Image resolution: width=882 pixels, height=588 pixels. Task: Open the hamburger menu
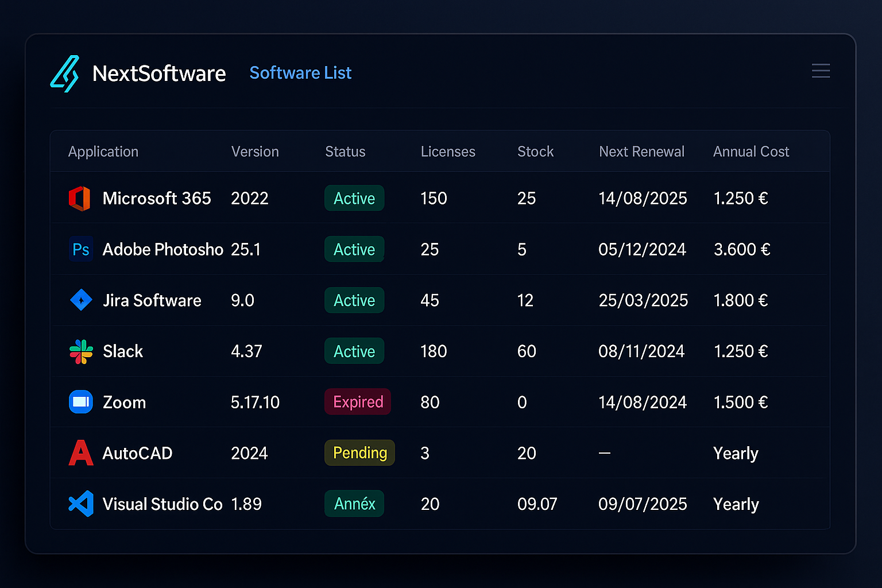tap(821, 71)
